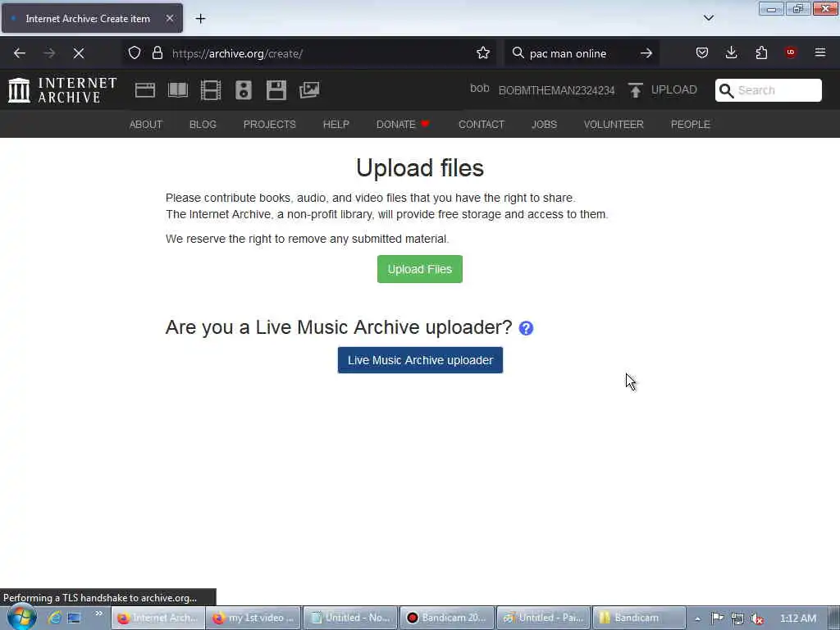Click Live Music Archive uploader button
Screen dimensions: 840x630
point(420,360)
